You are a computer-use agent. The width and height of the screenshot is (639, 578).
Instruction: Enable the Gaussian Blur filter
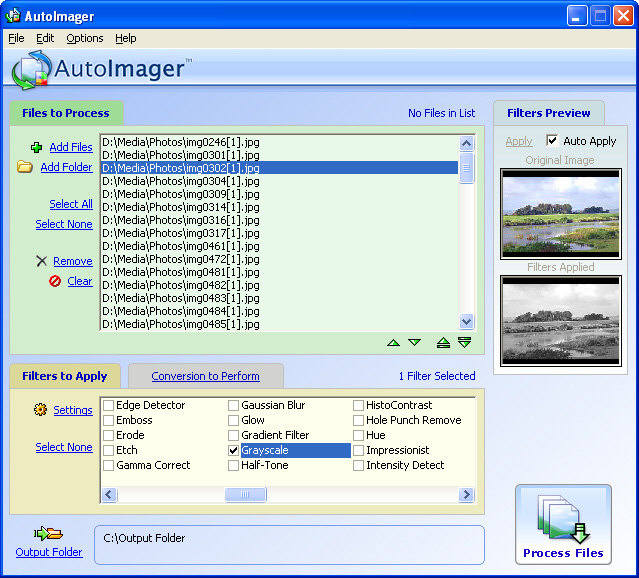coord(233,406)
